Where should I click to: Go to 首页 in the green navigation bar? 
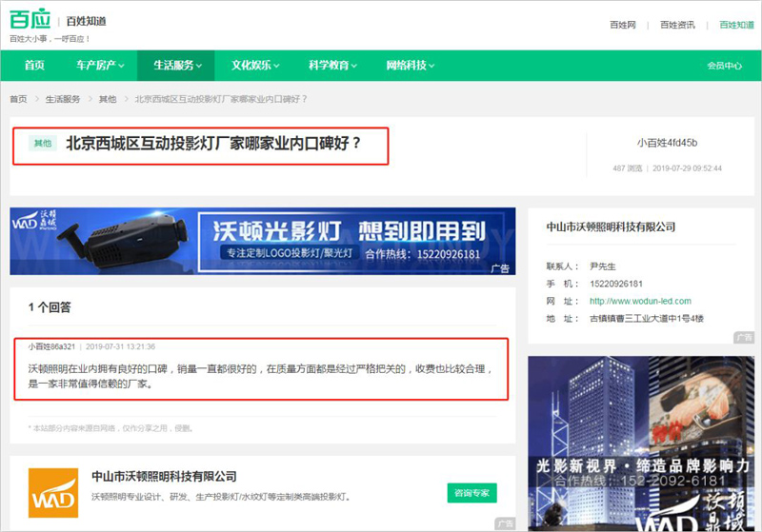(34, 65)
